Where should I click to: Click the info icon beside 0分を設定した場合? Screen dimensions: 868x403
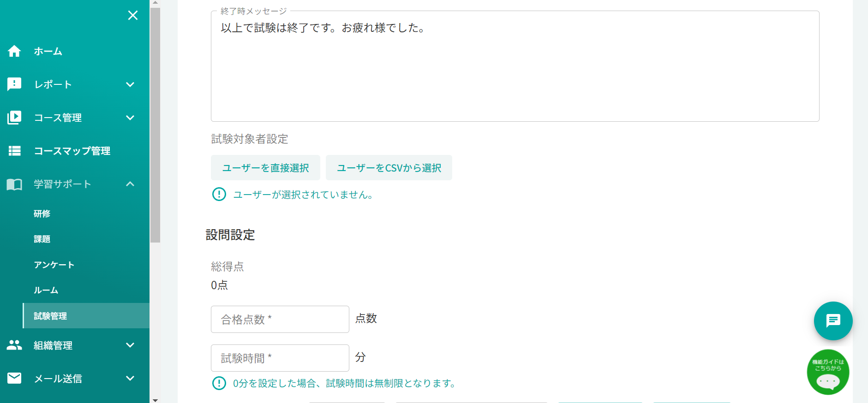pyautogui.click(x=219, y=383)
